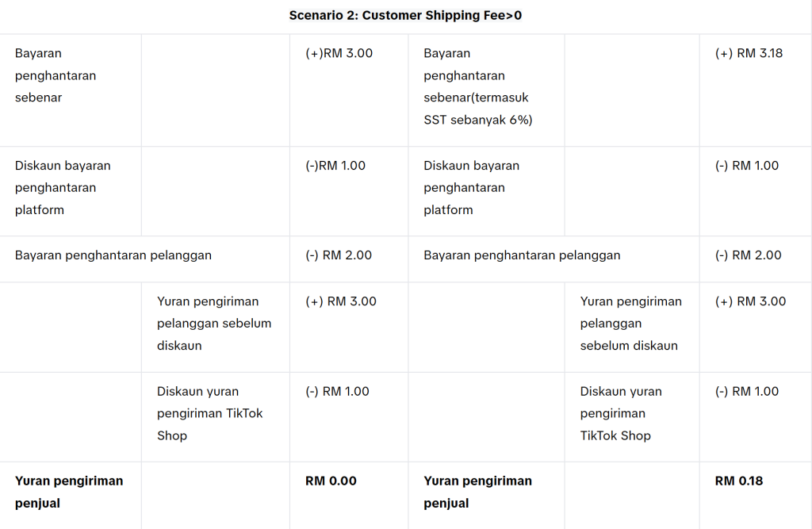Select left bold Yuran pengiriman penjual label
Image resolution: width=812 pixels, height=529 pixels.
coord(69,493)
